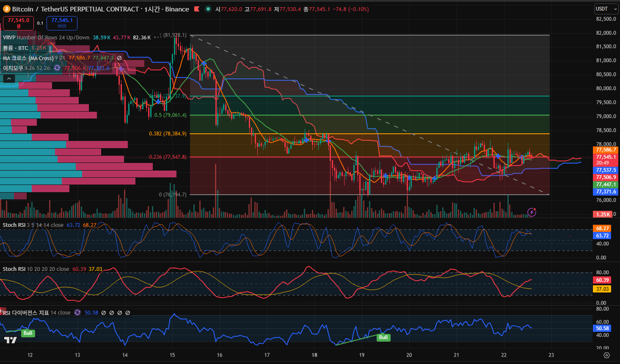Click the 저 low value 77,530.4
The width and height of the screenshot is (620, 364).
tap(290, 9)
